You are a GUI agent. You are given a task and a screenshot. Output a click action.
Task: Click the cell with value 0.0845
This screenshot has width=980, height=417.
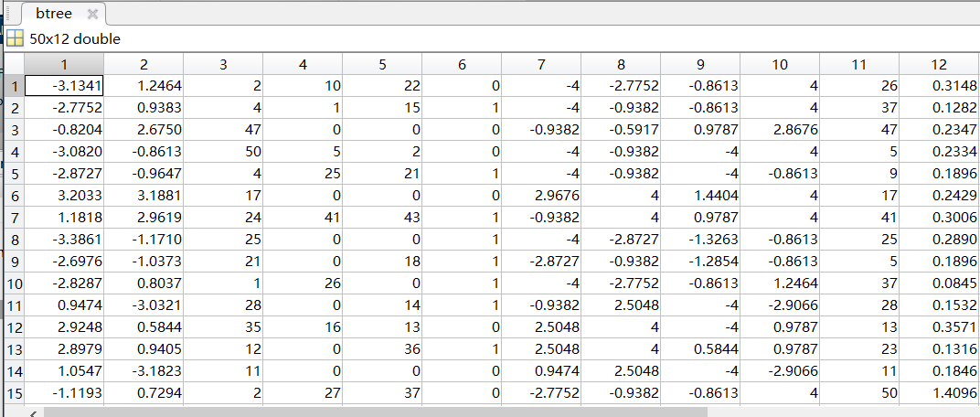tap(940, 283)
